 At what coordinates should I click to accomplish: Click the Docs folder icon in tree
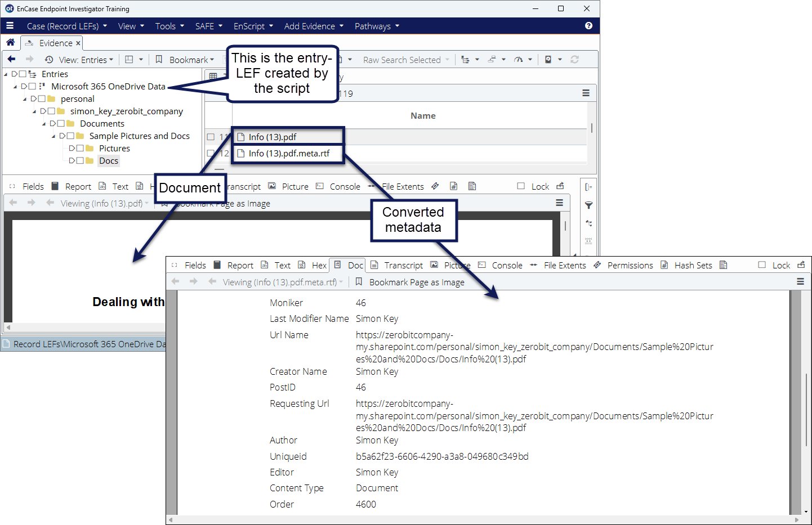pyautogui.click(x=90, y=160)
